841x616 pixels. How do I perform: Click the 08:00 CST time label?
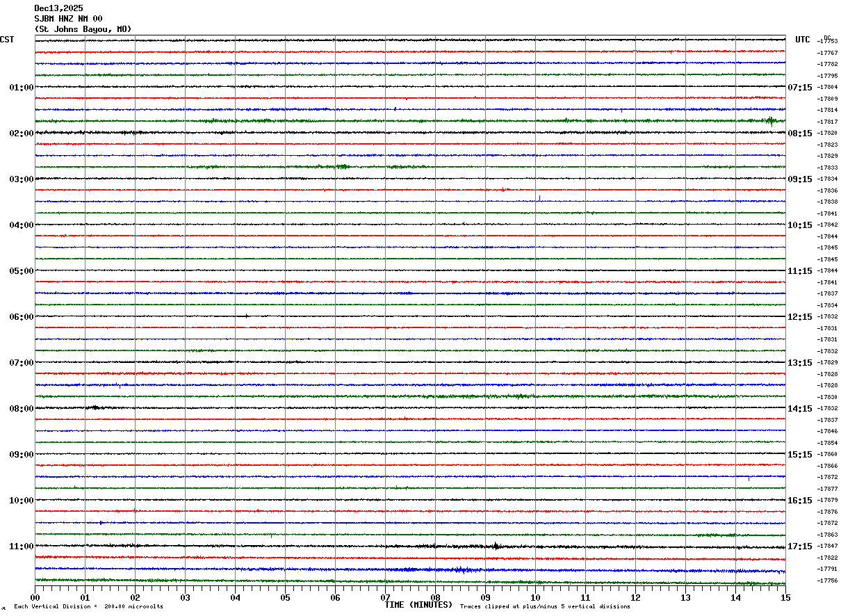click(22, 409)
